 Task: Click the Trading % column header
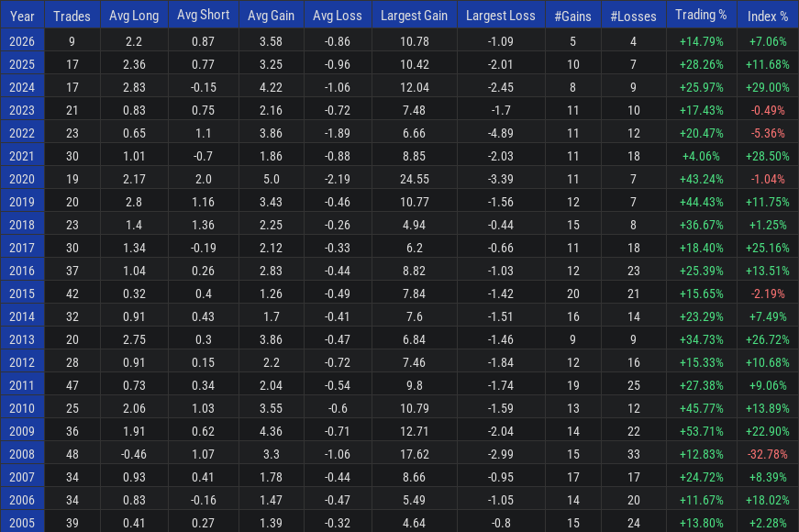(x=701, y=15)
